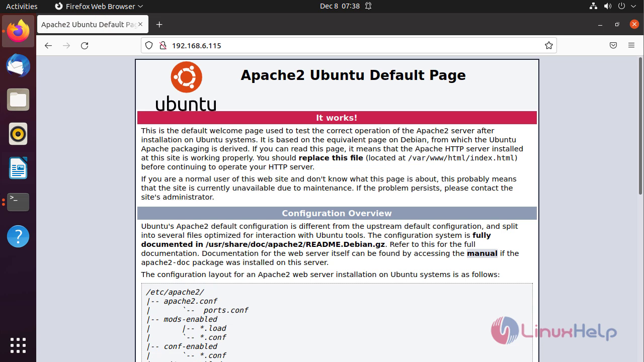Minimize the Firefox window
Viewport: 644px width, 362px height.
point(600,24)
